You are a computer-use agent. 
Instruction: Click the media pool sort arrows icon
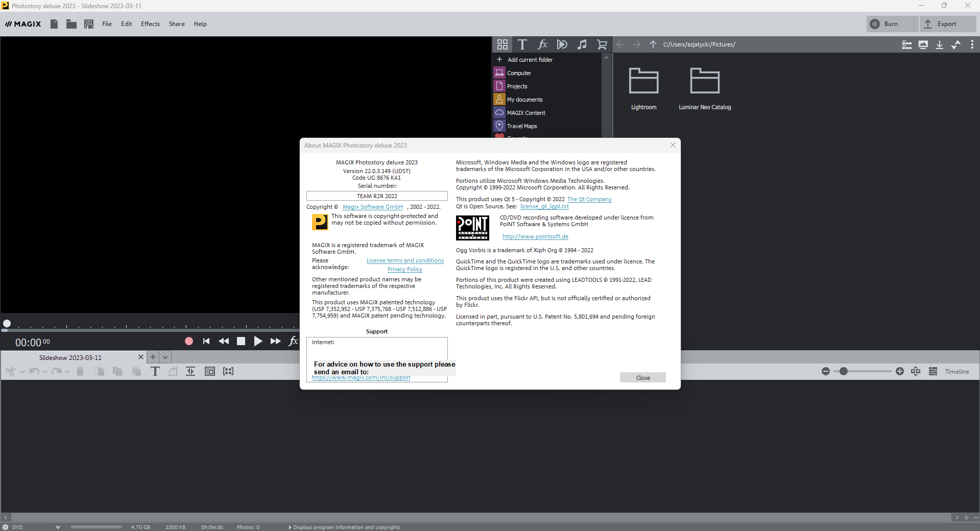956,44
